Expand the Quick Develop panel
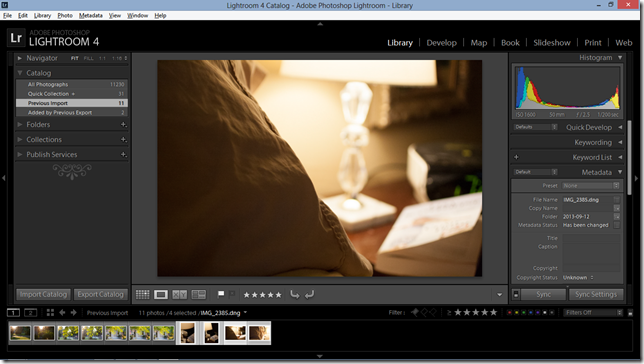The height and width of the screenshot is (364, 644). pyautogui.click(x=620, y=127)
